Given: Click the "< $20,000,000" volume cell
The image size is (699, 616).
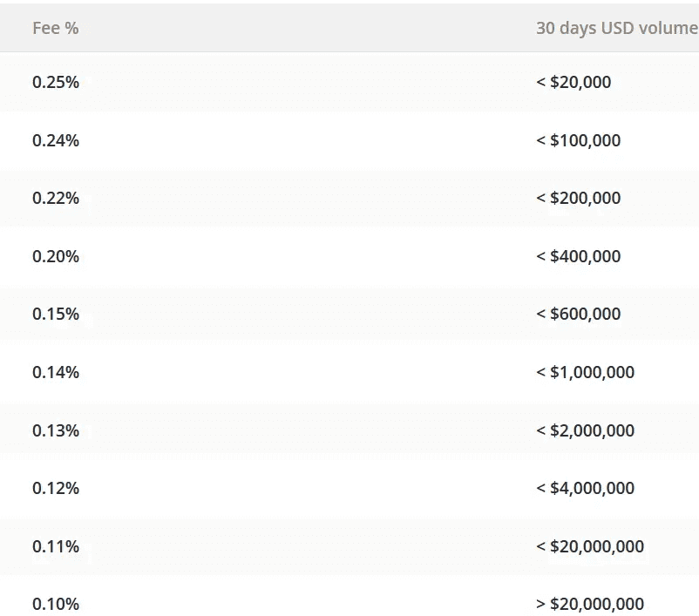Looking at the screenshot, I should click(x=590, y=546).
